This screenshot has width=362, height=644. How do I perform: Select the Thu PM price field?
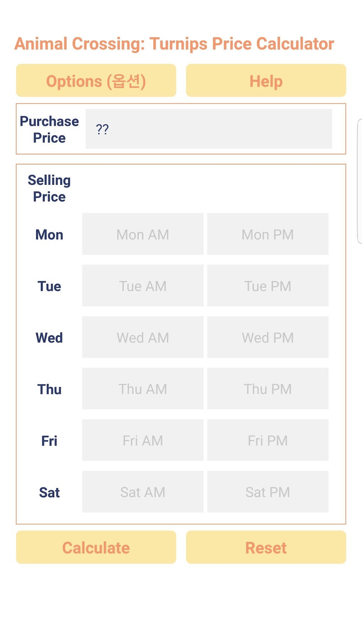tap(268, 389)
